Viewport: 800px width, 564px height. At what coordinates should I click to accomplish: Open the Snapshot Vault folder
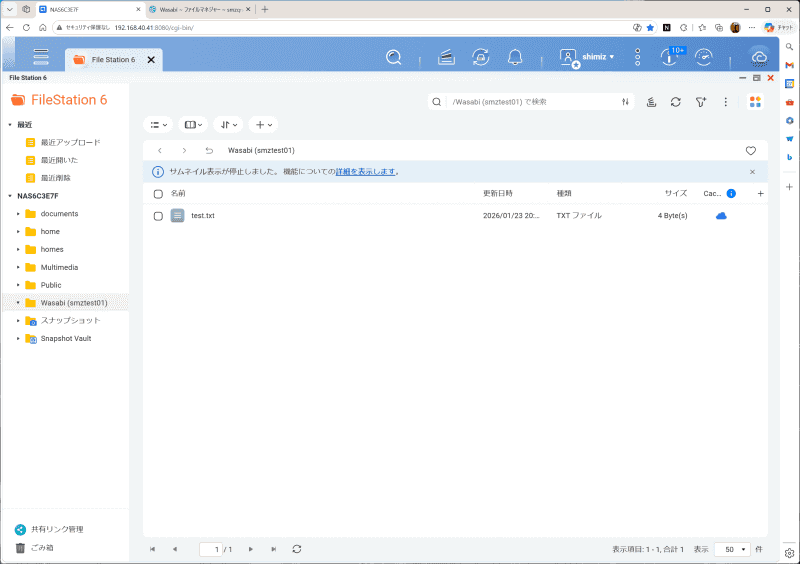[x=66, y=339]
